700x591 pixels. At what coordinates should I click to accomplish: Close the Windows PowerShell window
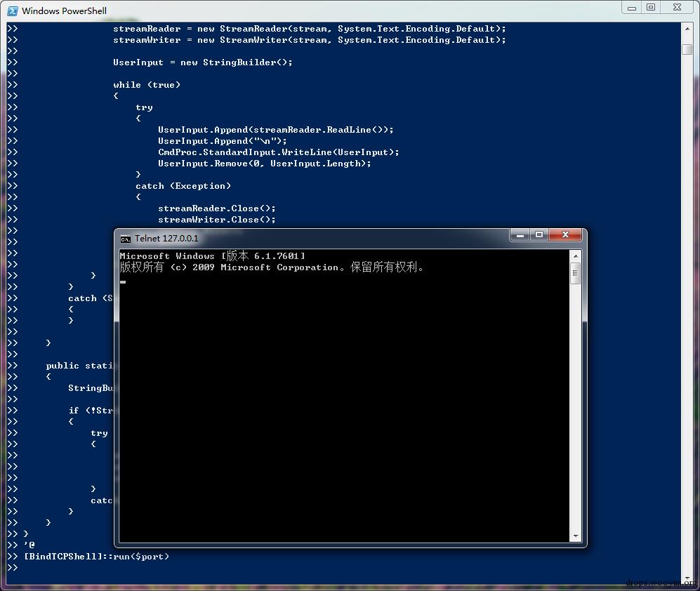[x=678, y=8]
